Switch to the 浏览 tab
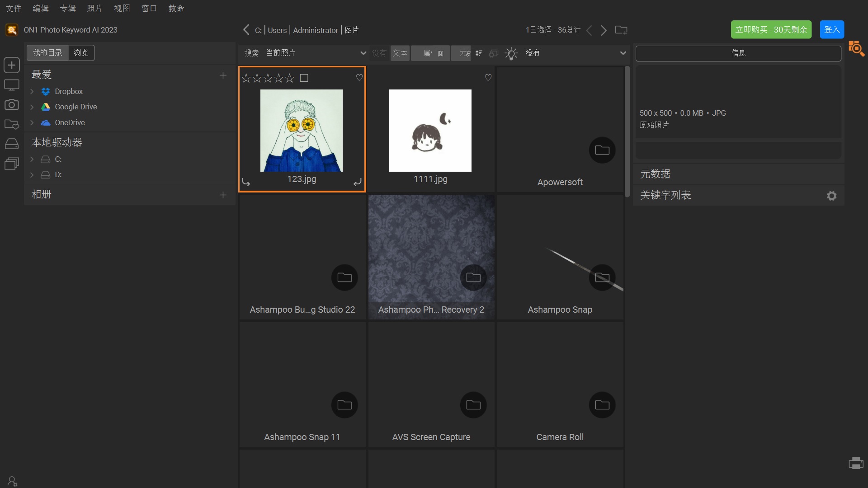Viewport: 868px width, 488px height. point(81,53)
